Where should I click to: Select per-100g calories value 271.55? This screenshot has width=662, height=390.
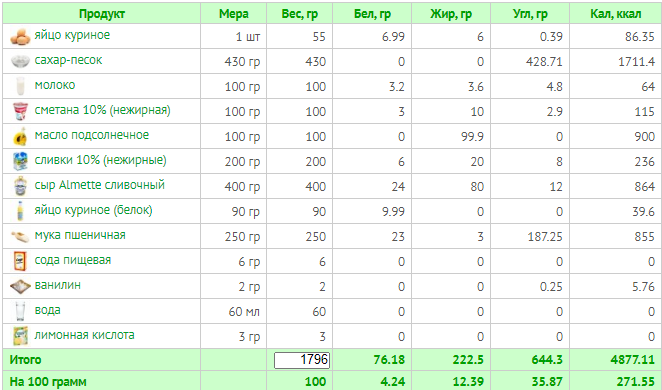point(636,382)
